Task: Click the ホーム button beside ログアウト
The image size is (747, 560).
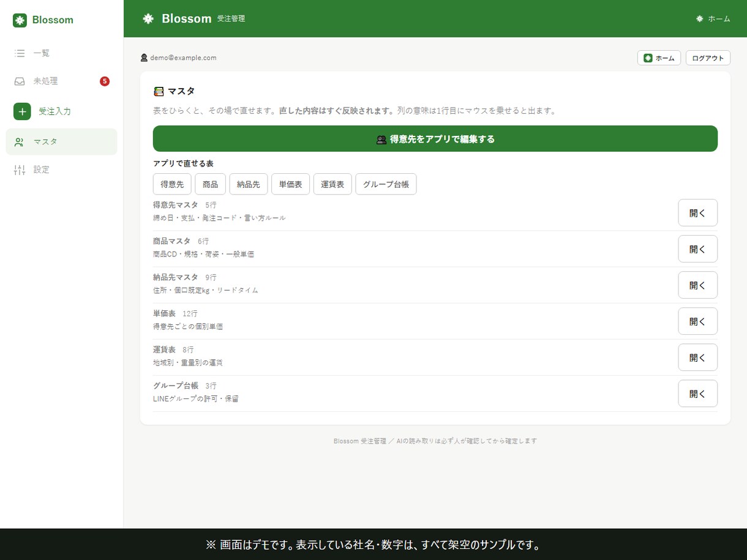Action: (659, 58)
